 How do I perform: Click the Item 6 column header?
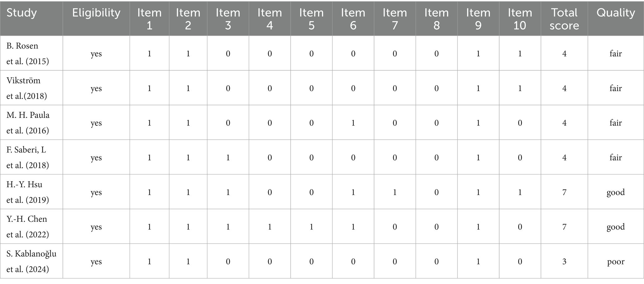click(x=353, y=19)
